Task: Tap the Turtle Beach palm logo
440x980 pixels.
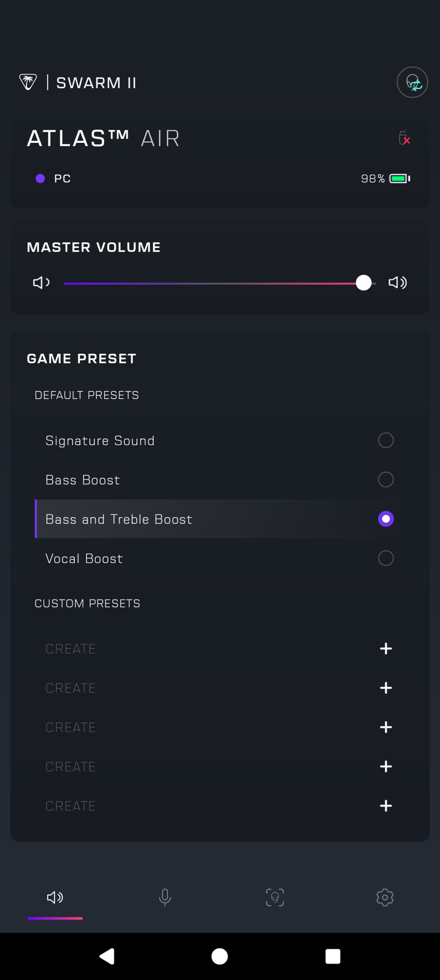Action: pos(28,82)
